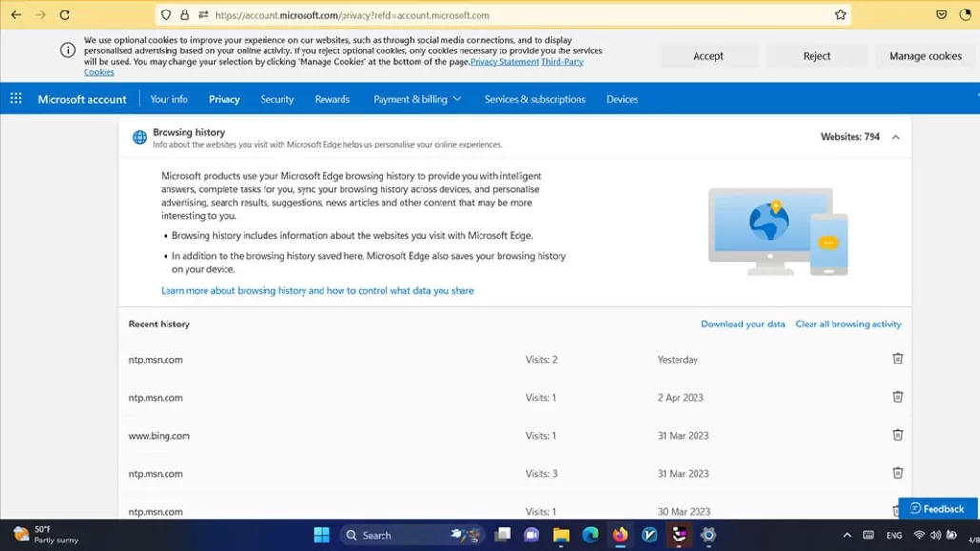Collapse the Browsing history section
This screenshot has width=980, height=551.
point(895,137)
